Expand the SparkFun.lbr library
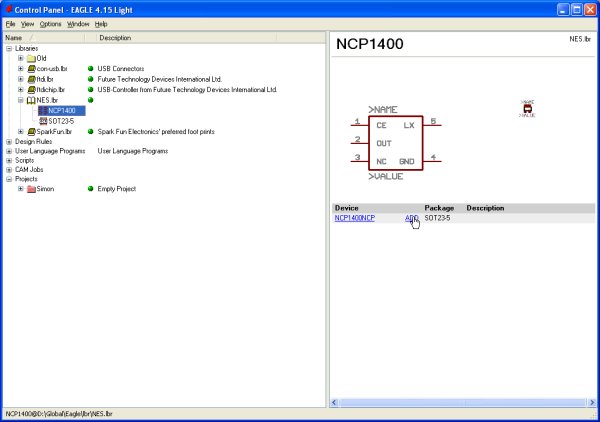Screen dimensions: 600x422 click(21, 132)
